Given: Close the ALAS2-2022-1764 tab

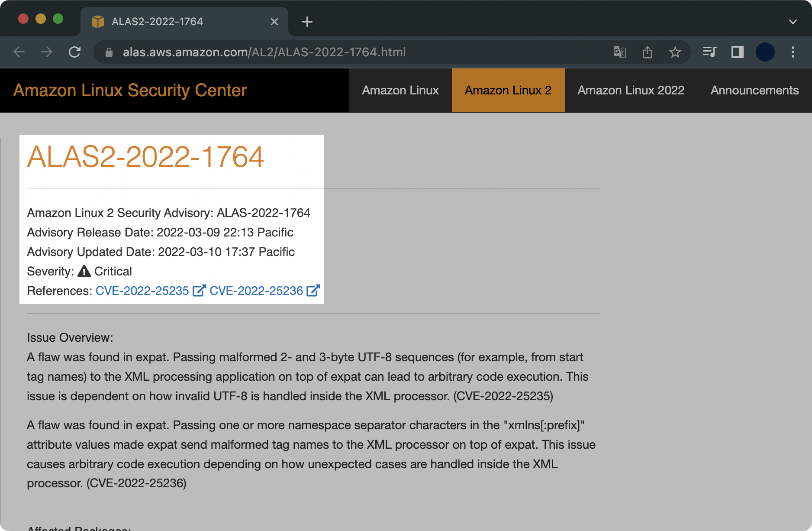Looking at the screenshot, I should pos(274,22).
